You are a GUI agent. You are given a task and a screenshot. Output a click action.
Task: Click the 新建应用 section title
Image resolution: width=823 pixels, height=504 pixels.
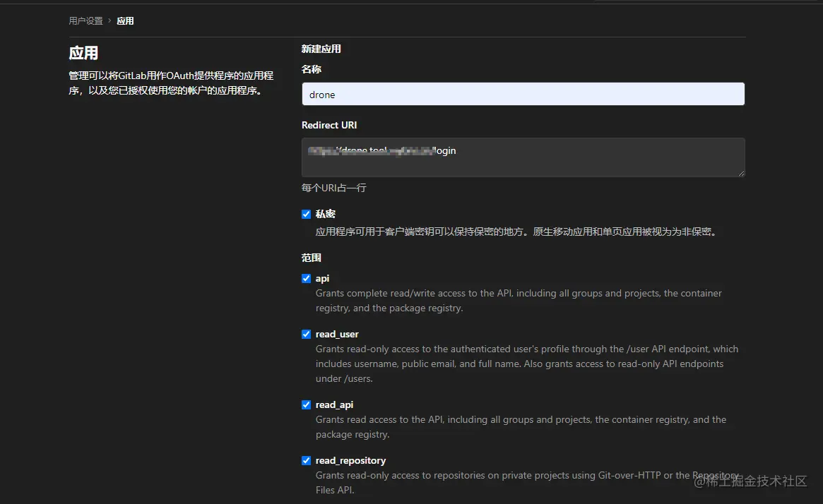[321, 49]
